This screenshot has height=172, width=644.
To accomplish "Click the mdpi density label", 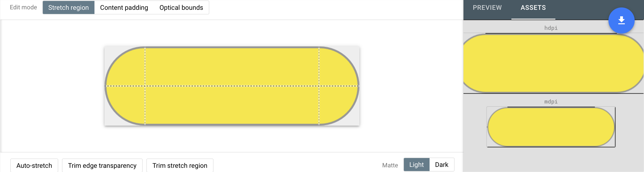I will click(551, 102).
